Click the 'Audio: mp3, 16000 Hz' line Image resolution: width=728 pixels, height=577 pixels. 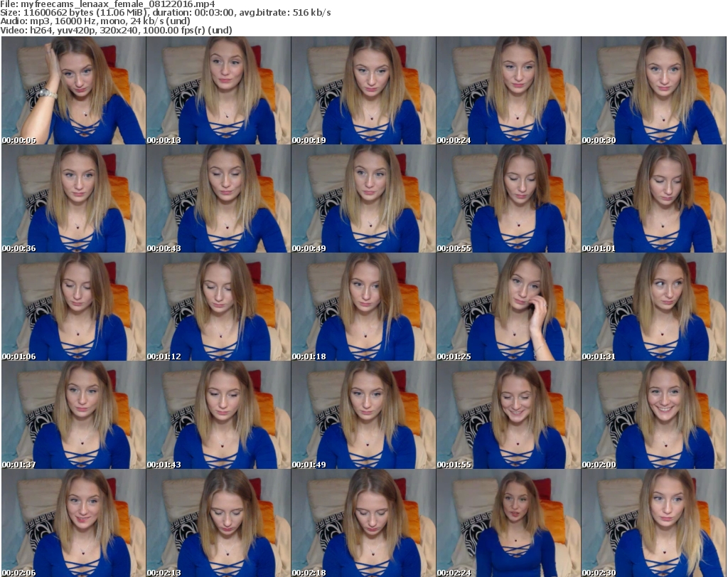tap(95, 21)
